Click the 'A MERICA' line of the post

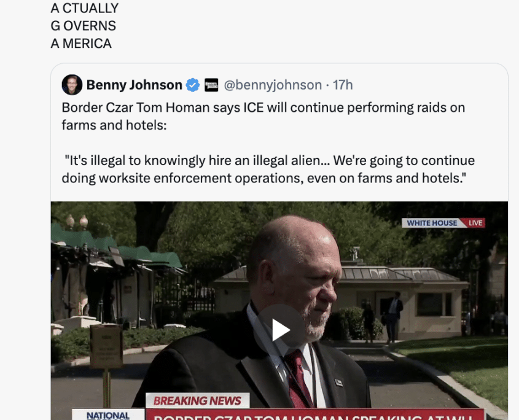click(x=81, y=44)
